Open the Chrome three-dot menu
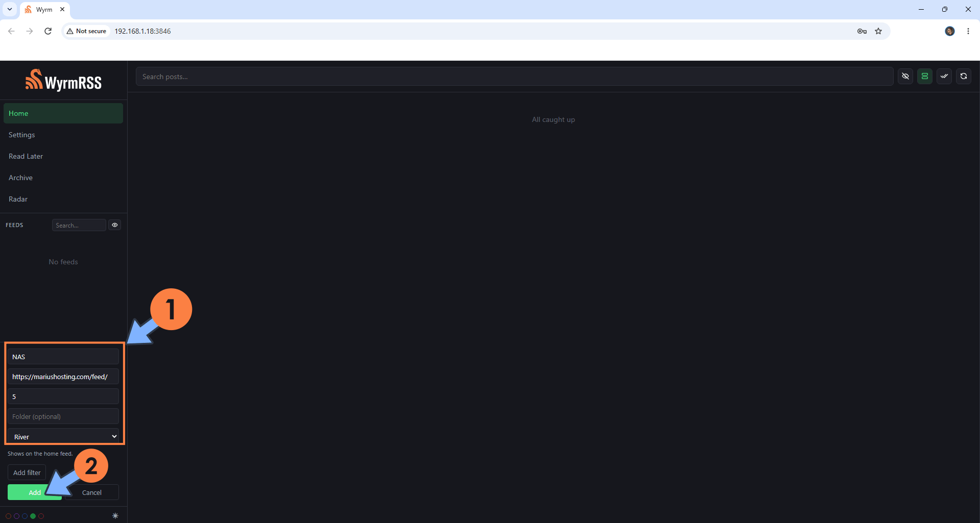Screen dimensions: 980x523 968,31
